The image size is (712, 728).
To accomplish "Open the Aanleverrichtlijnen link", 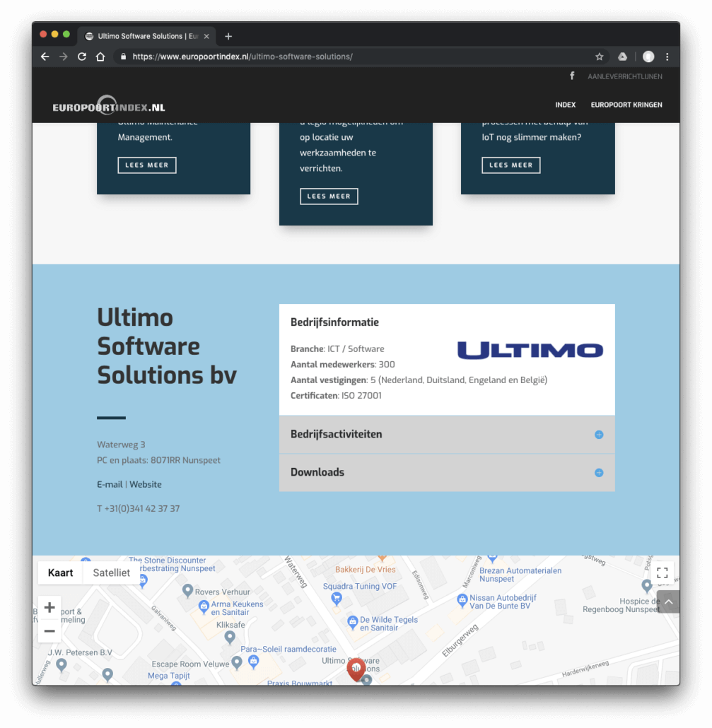I will click(625, 76).
